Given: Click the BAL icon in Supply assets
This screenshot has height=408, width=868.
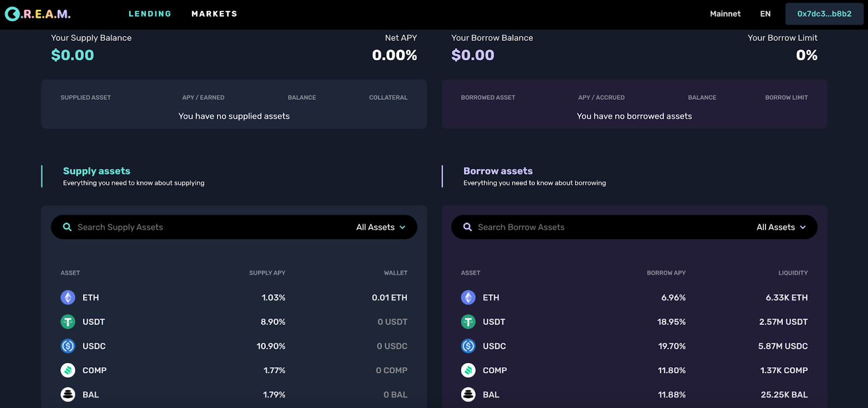Looking at the screenshot, I should click(x=68, y=394).
